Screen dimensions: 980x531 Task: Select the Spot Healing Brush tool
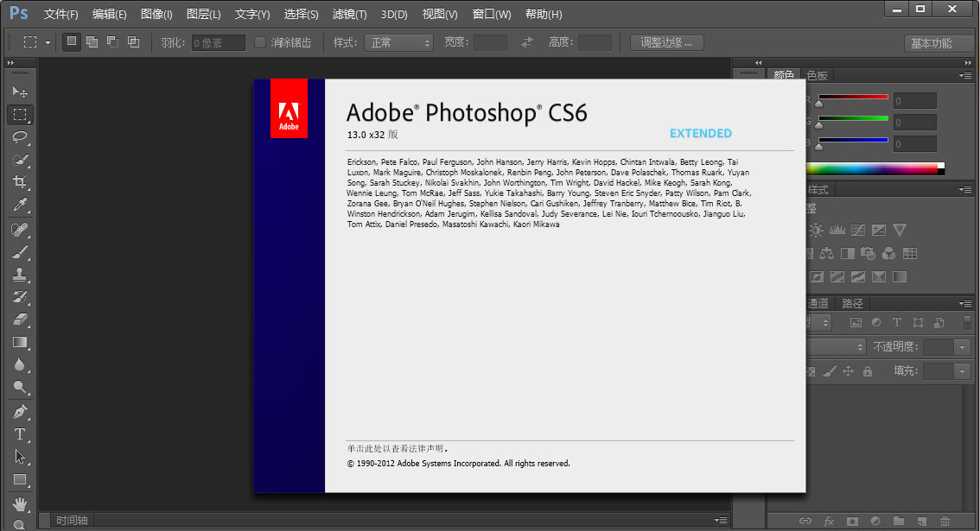[20, 230]
